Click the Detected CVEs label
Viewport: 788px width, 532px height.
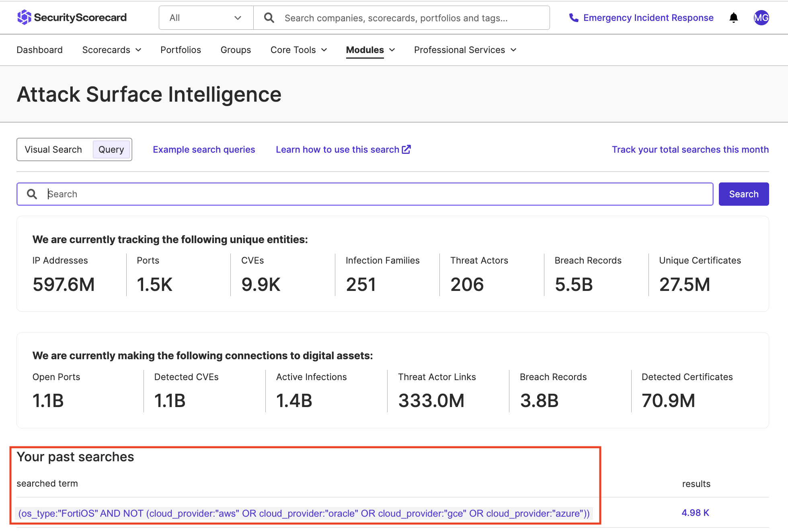pos(186,377)
